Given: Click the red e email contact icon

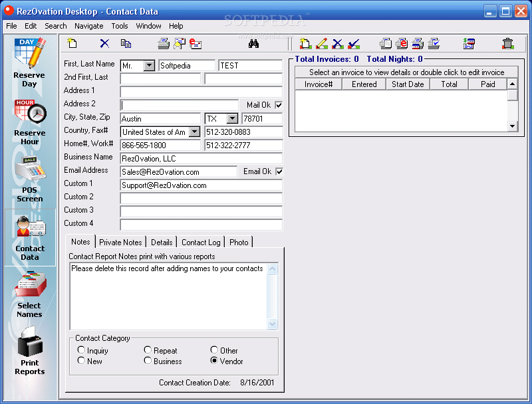Looking at the screenshot, I should click(196, 43).
